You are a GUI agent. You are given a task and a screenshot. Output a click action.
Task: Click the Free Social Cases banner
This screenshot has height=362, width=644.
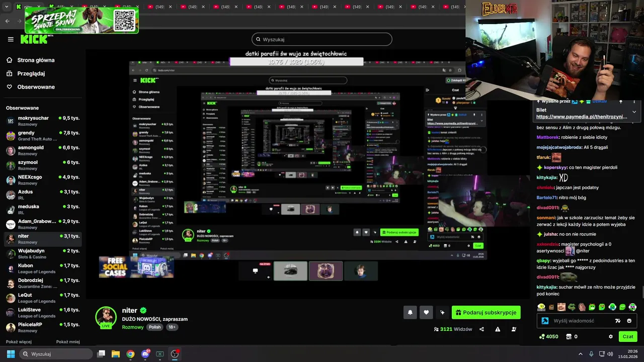coord(136,267)
